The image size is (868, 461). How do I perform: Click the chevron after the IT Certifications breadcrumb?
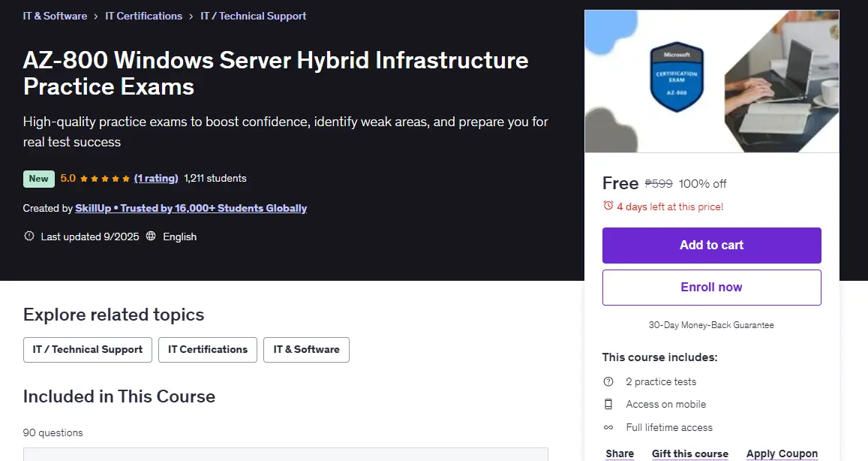click(191, 17)
